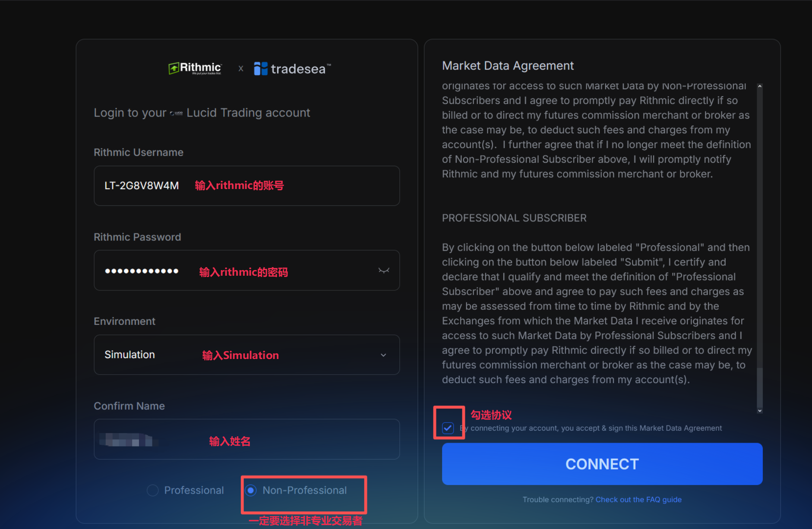This screenshot has height=529, width=812.
Task: Toggle password visibility eye icon
Action: (384, 271)
